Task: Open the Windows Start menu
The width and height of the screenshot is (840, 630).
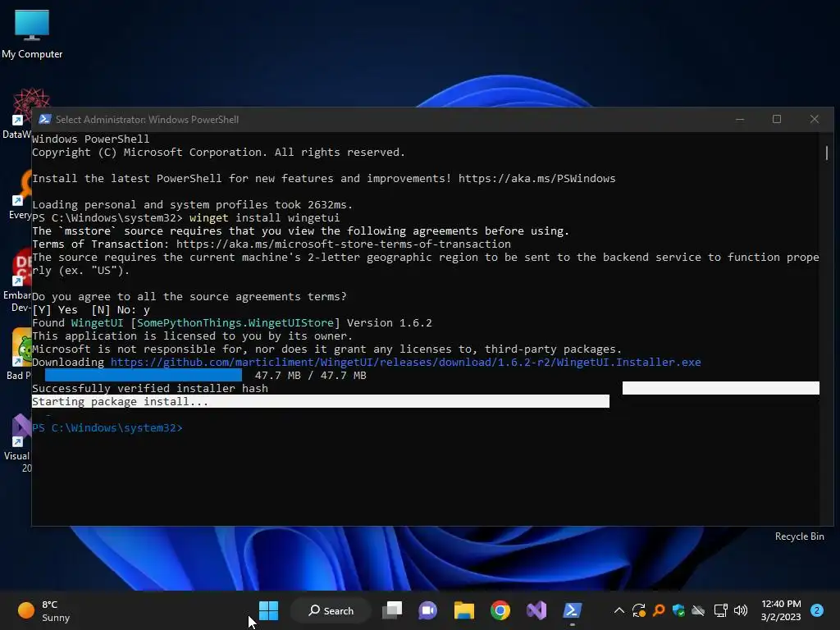Action: click(x=268, y=610)
